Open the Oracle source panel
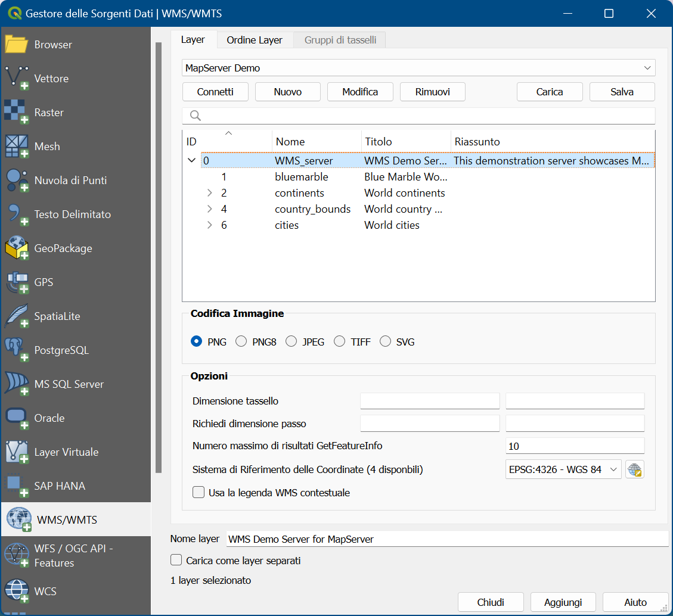 [76, 418]
